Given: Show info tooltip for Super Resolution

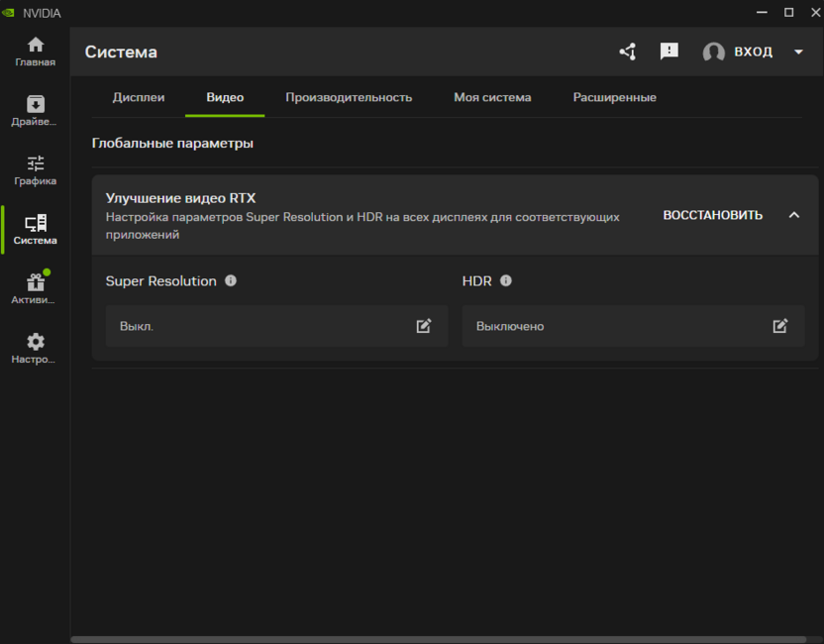Looking at the screenshot, I should (x=231, y=280).
